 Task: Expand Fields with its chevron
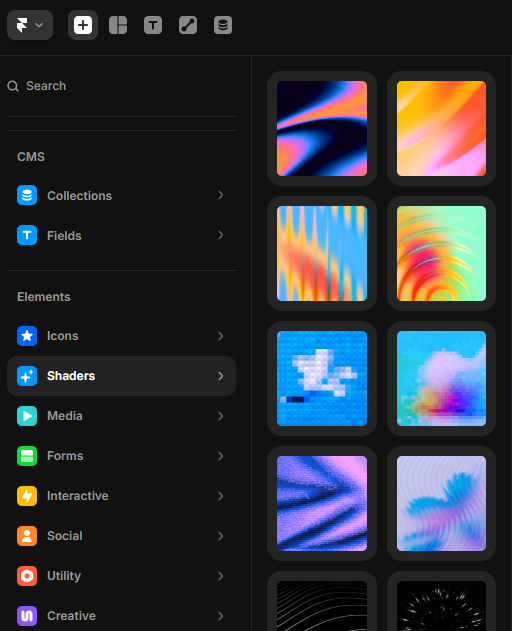coord(221,235)
